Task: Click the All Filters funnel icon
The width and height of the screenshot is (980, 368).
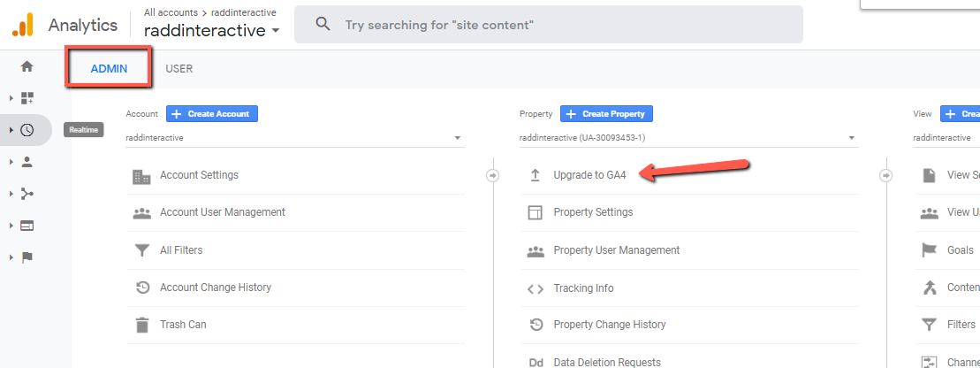Action: tap(141, 250)
